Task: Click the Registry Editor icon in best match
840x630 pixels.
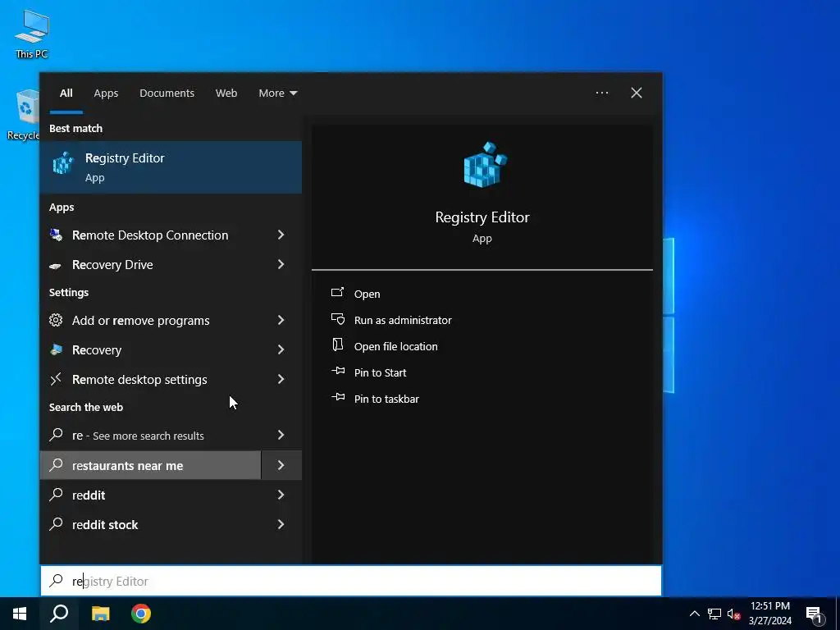Action: [63, 163]
